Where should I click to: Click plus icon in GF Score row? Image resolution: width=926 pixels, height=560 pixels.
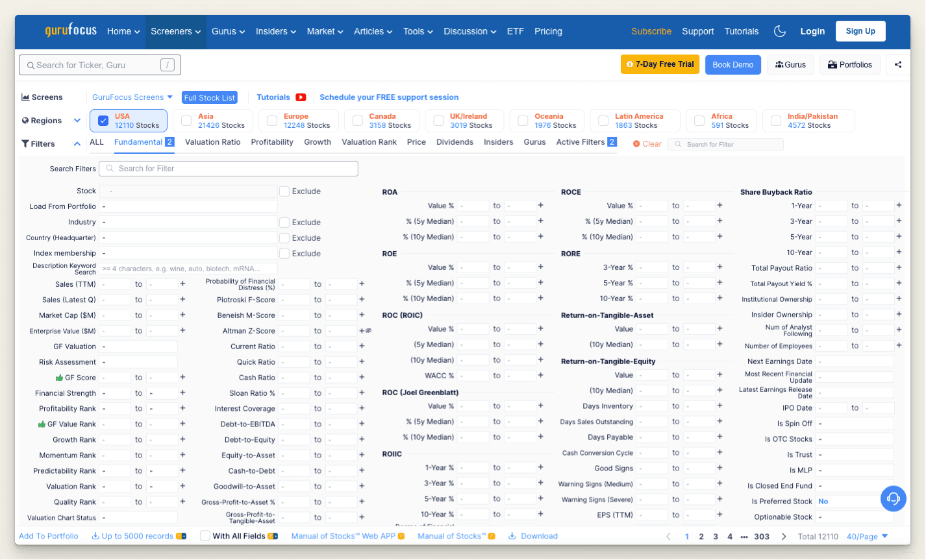[x=182, y=377]
